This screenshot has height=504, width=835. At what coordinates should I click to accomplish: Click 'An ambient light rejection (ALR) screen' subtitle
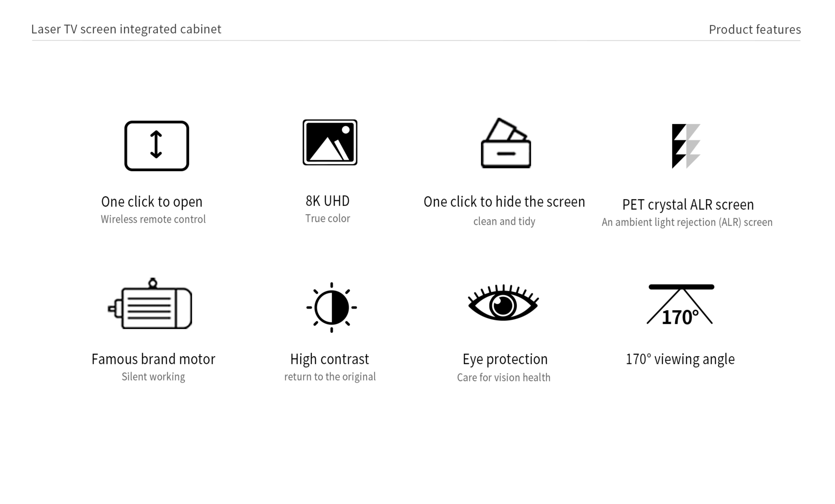[x=687, y=222]
